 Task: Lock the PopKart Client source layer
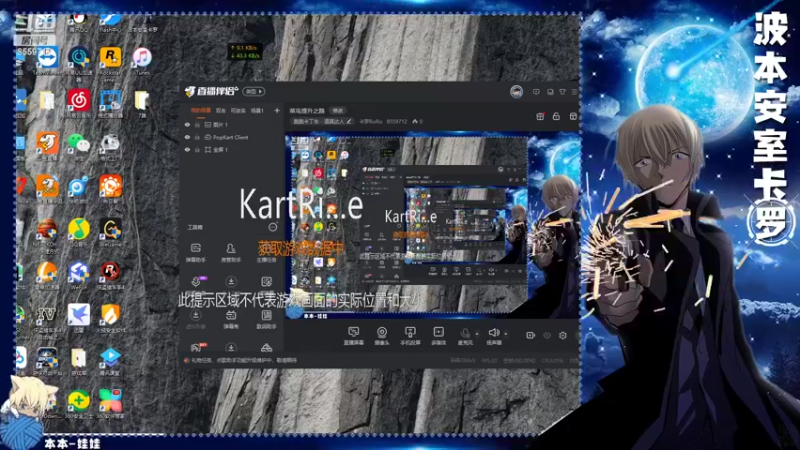coord(197,137)
